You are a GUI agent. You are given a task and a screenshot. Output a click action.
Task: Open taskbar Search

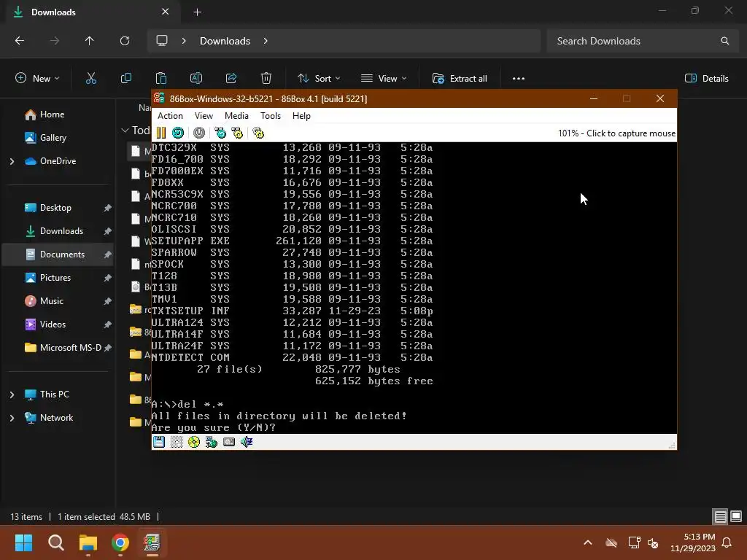(x=55, y=542)
